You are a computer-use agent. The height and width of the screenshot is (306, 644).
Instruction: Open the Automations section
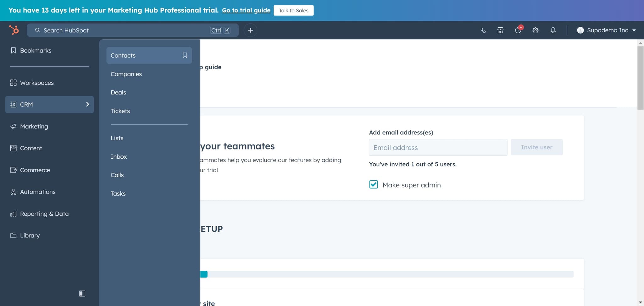[37, 192]
